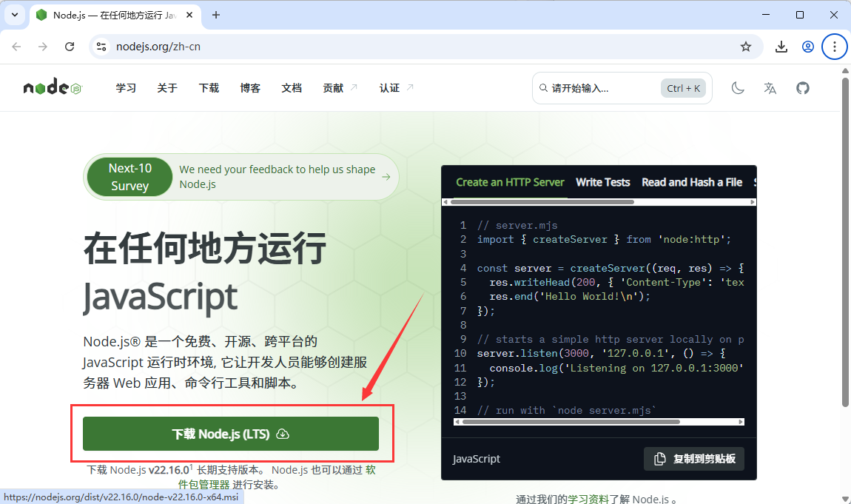Switch to the Write Tests tab

pyautogui.click(x=602, y=182)
